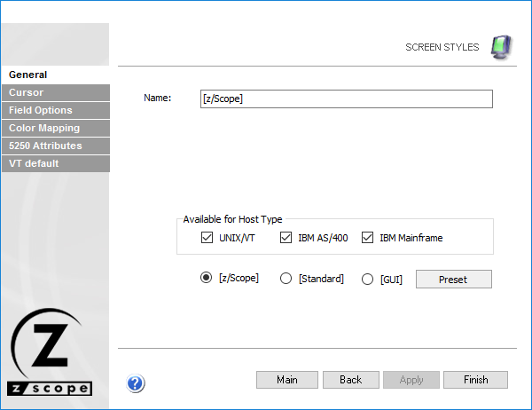Click the Main button
Screen dimensions: 532x410
point(287,380)
